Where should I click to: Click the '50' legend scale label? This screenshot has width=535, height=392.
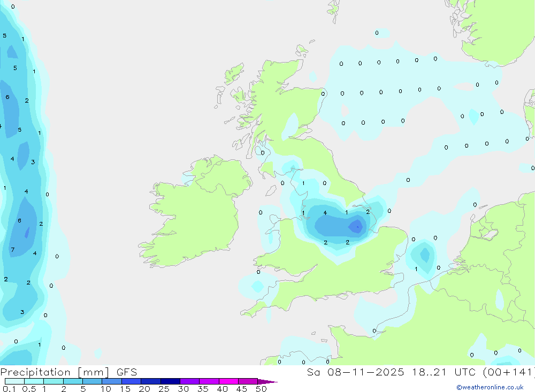point(261,389)
